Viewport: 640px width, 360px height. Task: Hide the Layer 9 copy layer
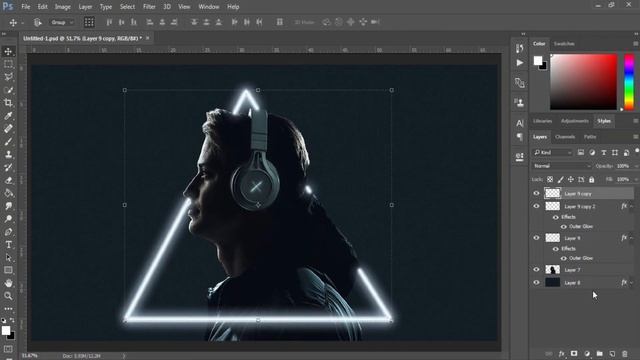click(x=536, y=193)
